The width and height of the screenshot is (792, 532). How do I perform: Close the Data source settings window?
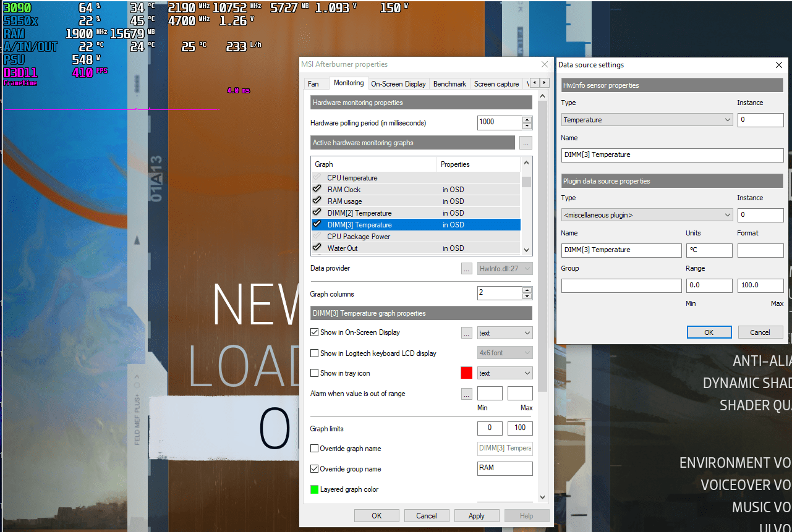(779, 65)
